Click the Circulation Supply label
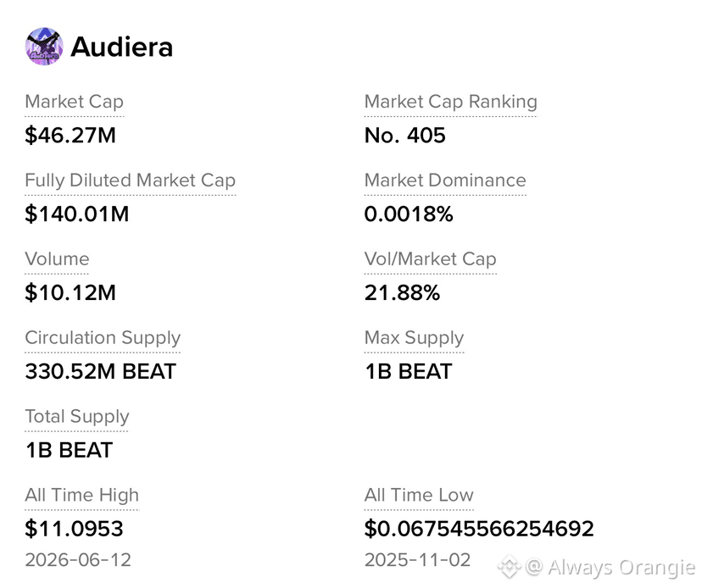 pos(103,338)
